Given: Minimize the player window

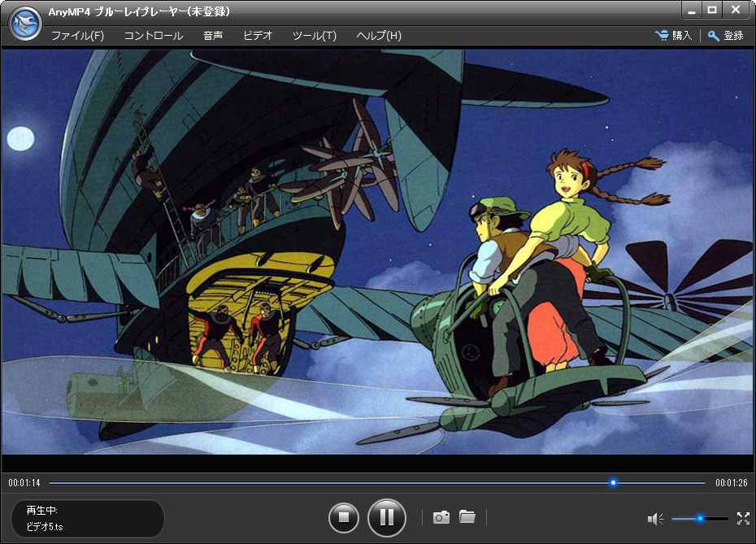Looking at the screenshot, I should [692, 10].
